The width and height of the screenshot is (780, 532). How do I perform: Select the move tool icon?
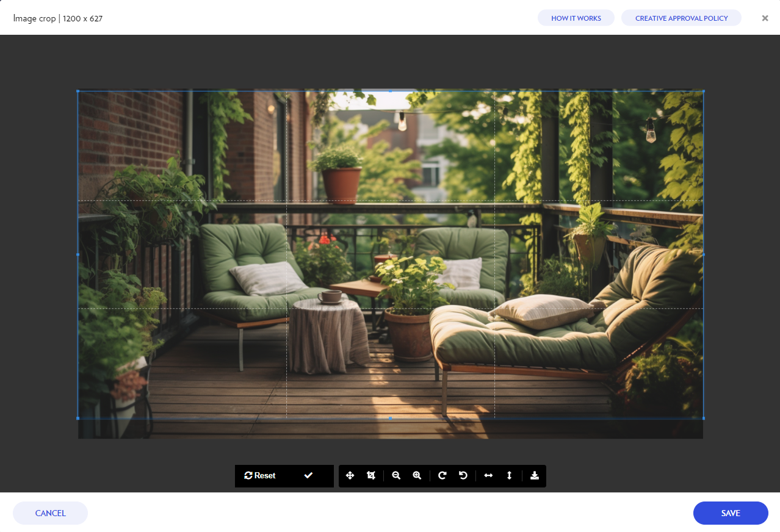tap(350, 476)
